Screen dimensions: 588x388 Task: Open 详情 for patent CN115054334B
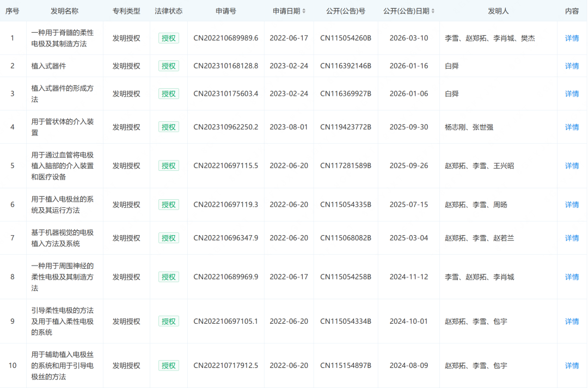click(x=572, y=322)
